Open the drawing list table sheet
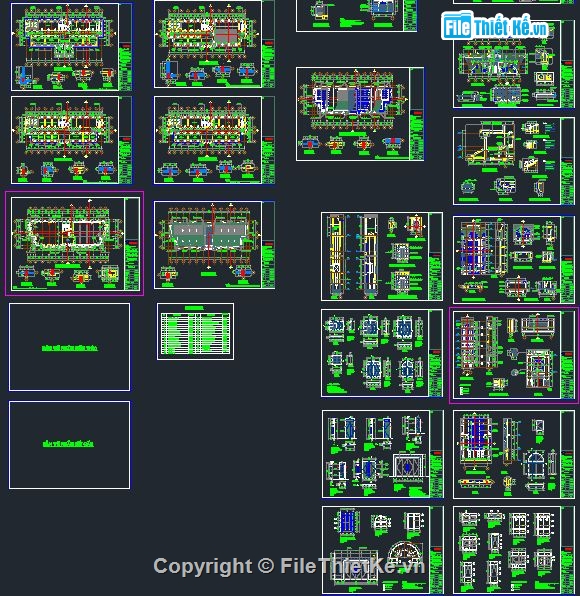This screenshot has width=580, height=596. 195,331
